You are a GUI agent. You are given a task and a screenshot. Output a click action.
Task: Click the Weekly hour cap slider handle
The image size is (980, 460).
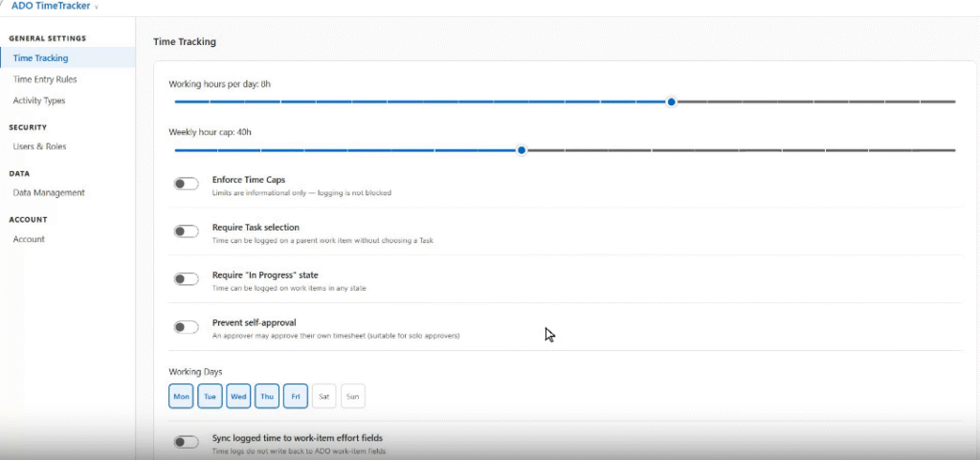click(522, 150)
